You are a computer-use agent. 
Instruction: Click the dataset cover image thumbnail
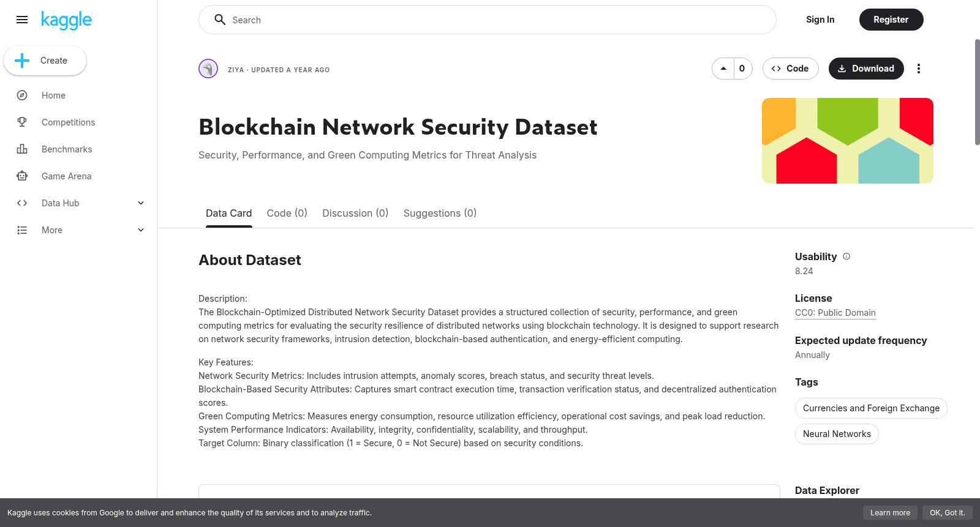848,141
